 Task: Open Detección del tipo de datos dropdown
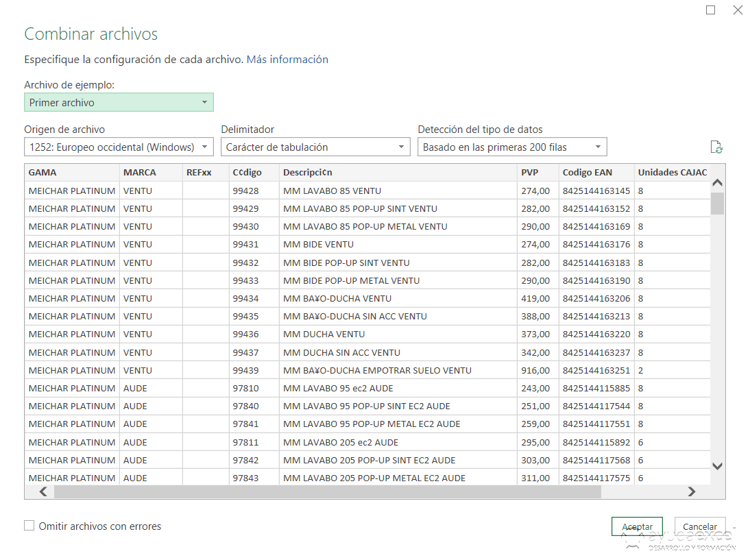click(x=512, y=147)
